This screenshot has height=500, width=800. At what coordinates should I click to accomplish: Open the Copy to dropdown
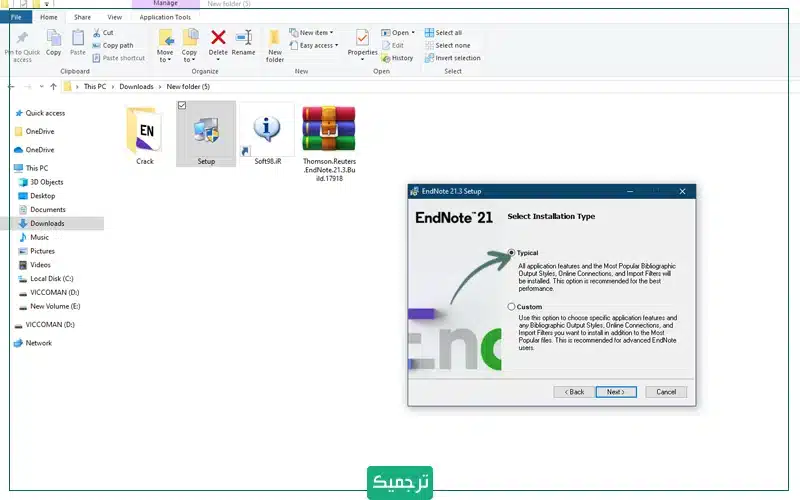(x=189, y=56)
